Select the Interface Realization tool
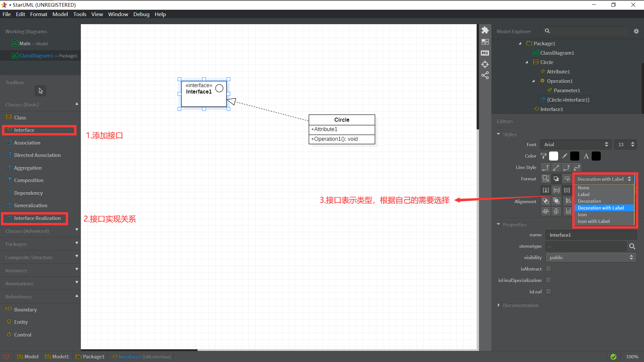Image resolution: width=644 pixels, height=362 pixels. click(x=38, y=218)
